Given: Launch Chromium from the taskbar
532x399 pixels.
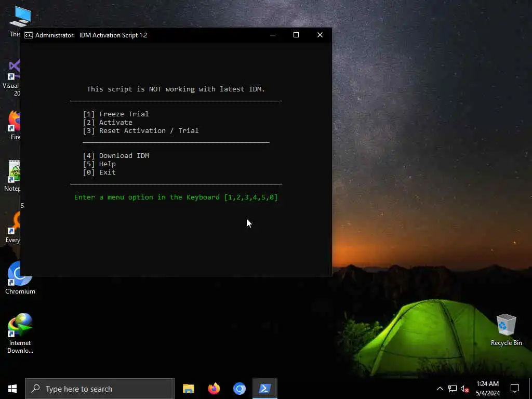Looking at the screenshot, I should 239,389.
